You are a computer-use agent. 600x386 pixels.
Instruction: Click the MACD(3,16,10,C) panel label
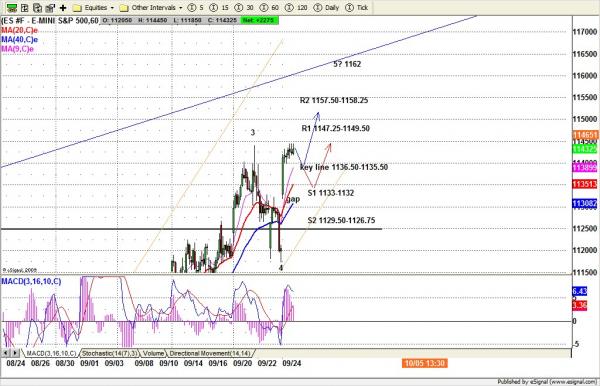point(31,281)
